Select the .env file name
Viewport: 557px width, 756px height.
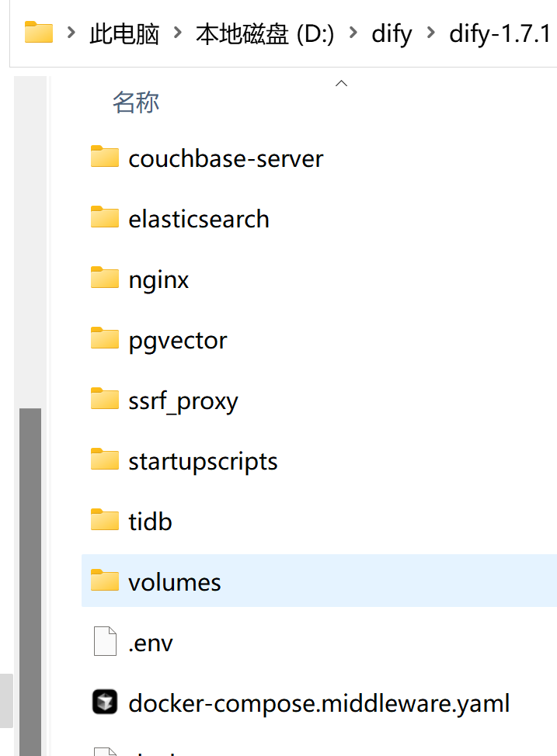click(x=150, y=643)
